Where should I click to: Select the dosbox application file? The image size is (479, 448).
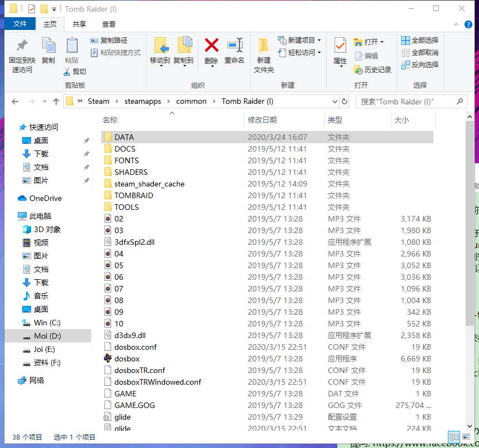click(127, 359)
